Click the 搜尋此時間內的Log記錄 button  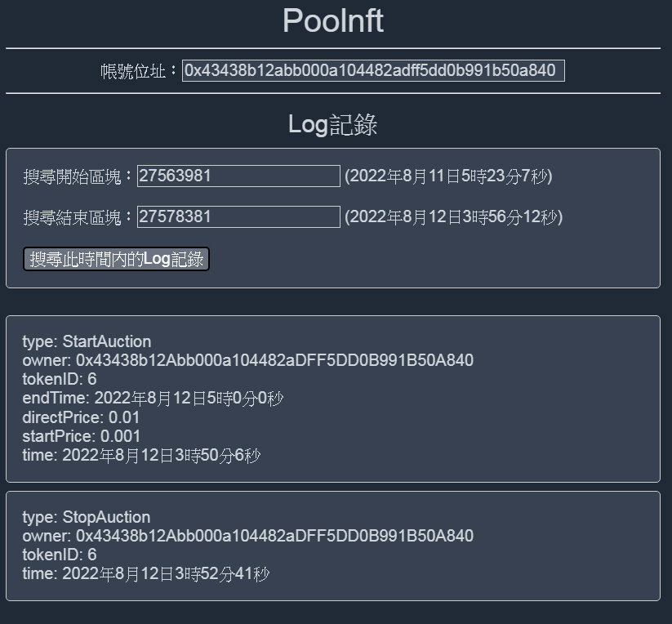point(116,259)
